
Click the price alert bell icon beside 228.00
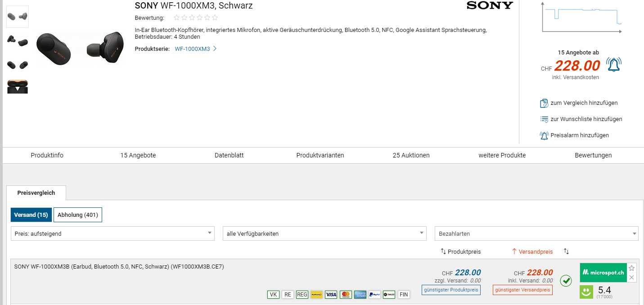pos(613,65)
